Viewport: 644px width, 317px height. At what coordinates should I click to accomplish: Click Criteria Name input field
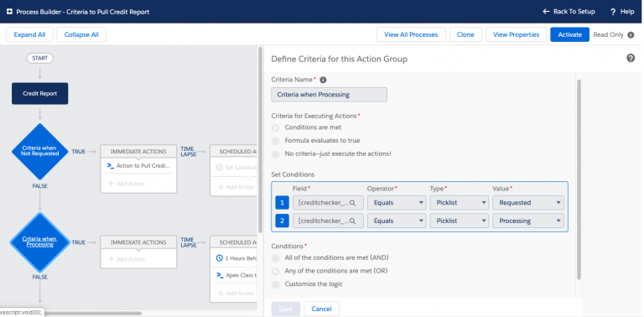click(329, 95)
